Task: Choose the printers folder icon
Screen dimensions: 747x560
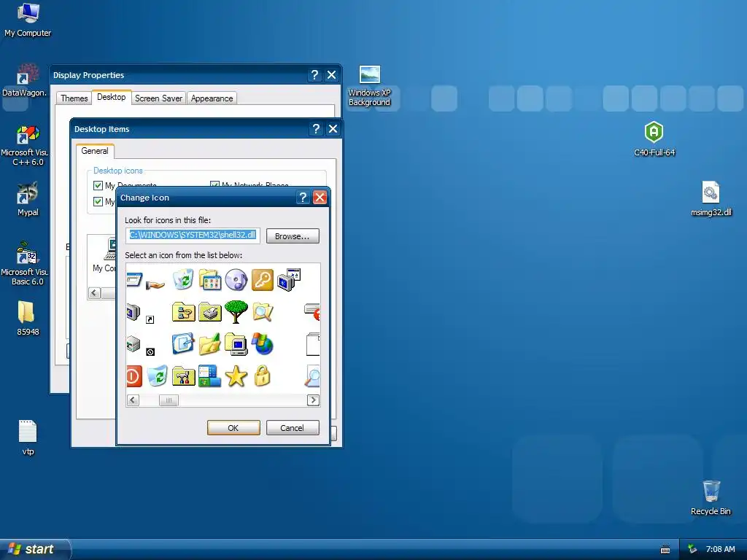Action: 209,312
